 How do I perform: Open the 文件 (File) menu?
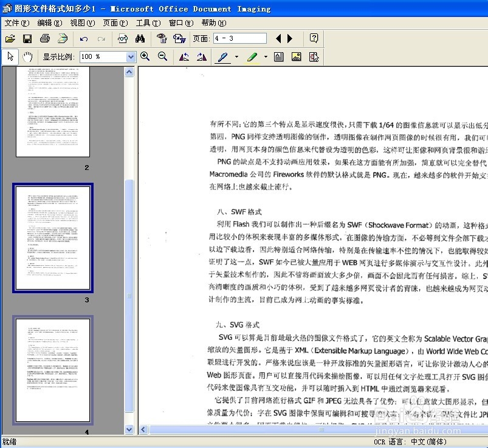(17, 23)
